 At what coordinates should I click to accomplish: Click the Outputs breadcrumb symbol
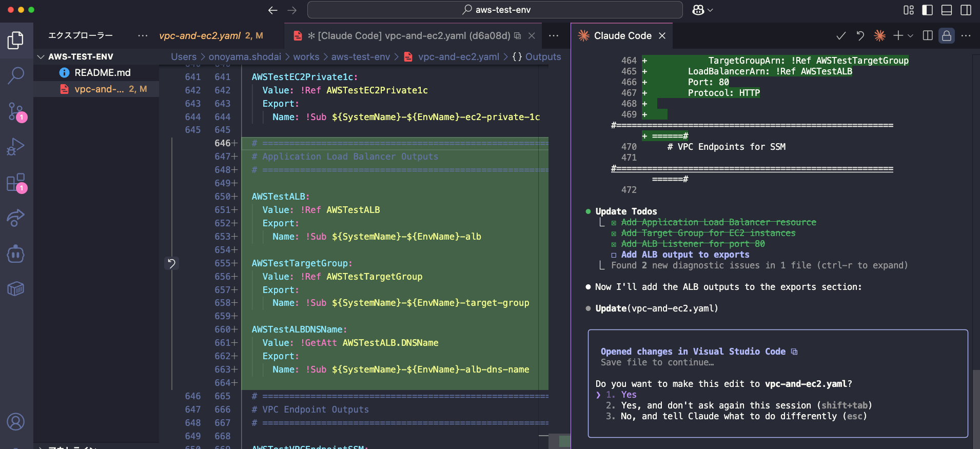[537, 56]
